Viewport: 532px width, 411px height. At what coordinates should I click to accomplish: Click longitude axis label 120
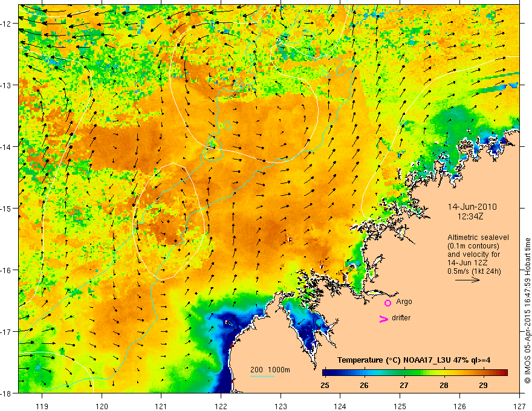point(102,406)
